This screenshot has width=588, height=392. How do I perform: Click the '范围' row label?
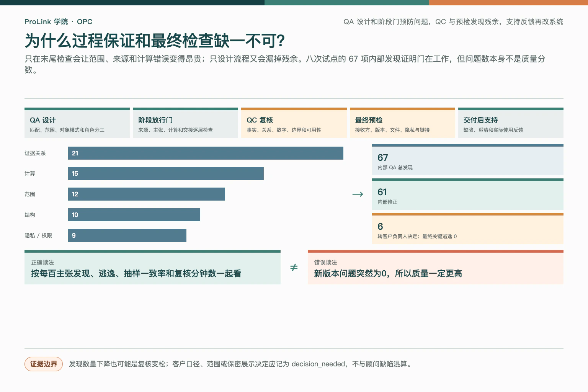coord(30,194)
